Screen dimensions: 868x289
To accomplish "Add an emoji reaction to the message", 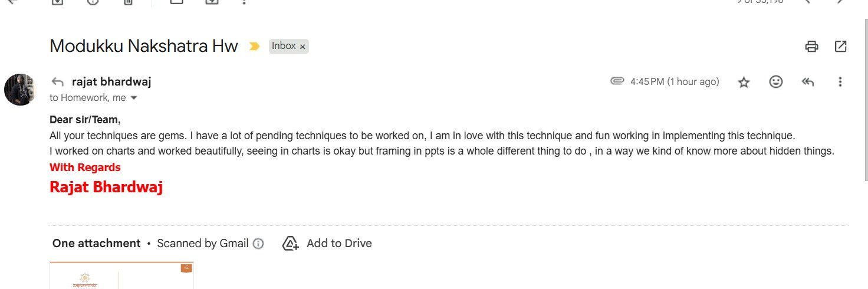I will tap(776, 82).
